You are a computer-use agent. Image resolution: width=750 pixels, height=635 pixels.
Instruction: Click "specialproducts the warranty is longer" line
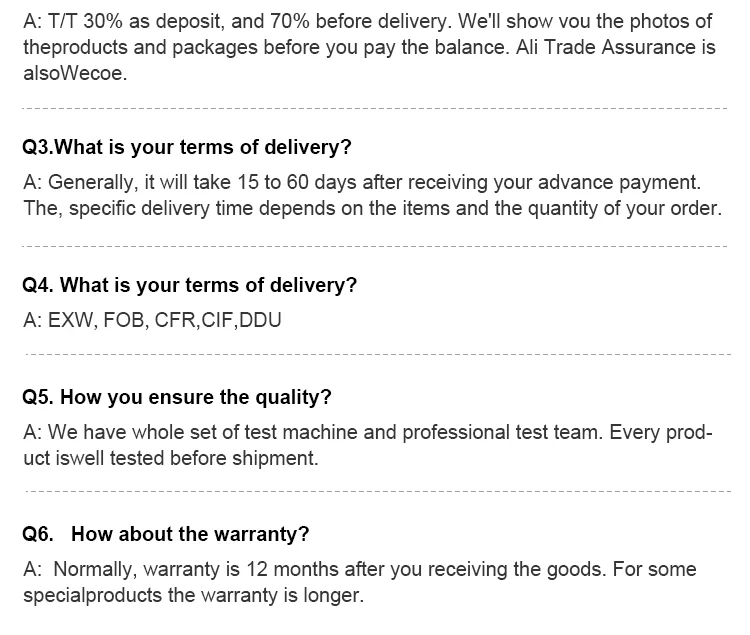click(x=192, y=596)
